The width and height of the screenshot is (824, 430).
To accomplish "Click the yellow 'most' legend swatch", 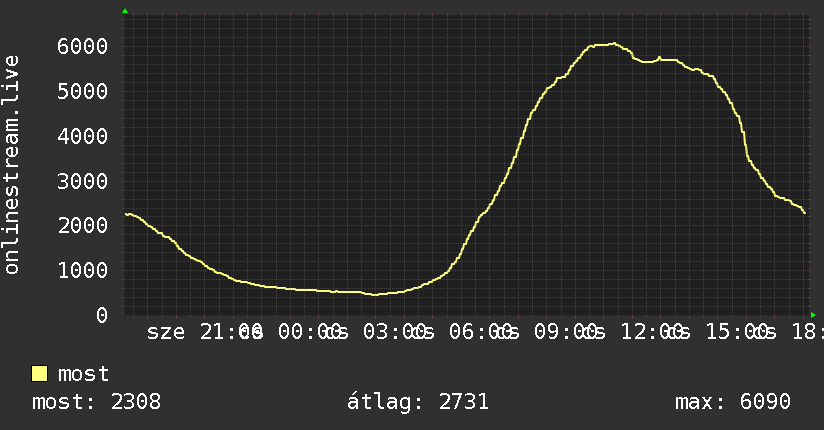I will [39, 374].
